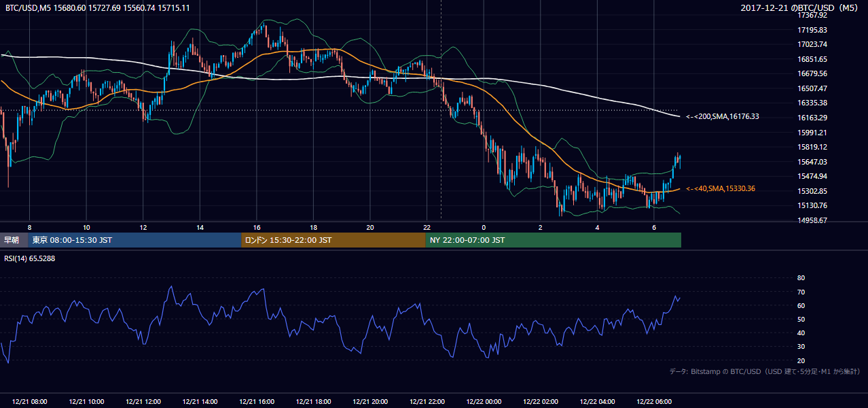The image size is (868, 408).
Task: Click price axis value 16851.65
Action: (812, 59)
